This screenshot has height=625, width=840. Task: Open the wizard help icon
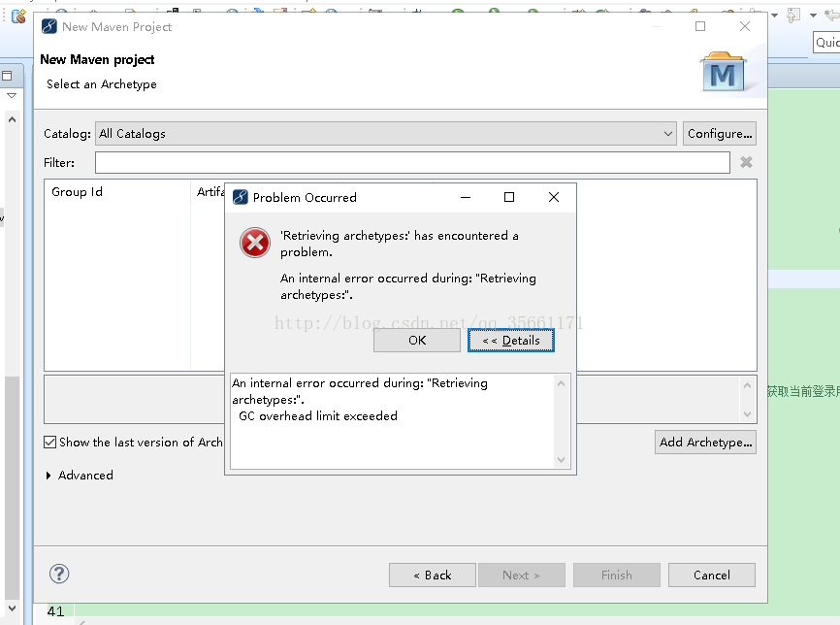(x=59, y=575)
